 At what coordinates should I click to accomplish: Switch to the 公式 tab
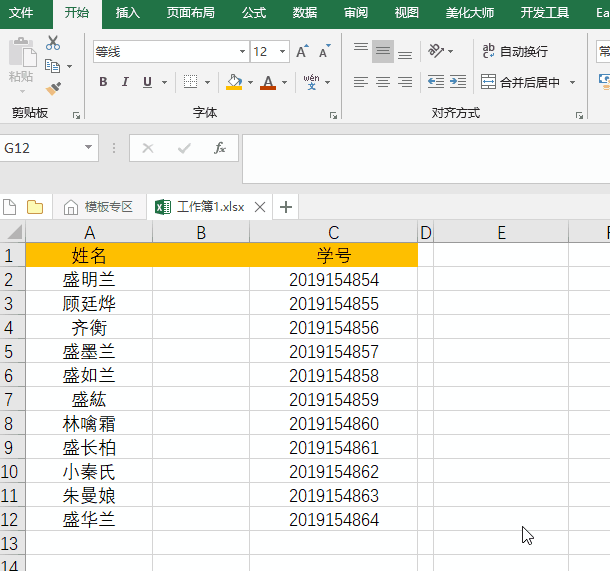[x=254, y=13]
